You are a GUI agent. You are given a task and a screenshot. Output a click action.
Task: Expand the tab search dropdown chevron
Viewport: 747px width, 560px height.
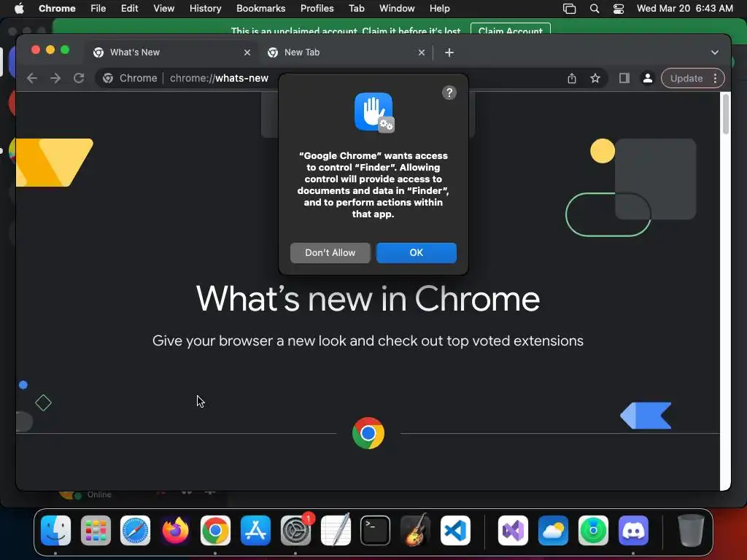point(715,52)
